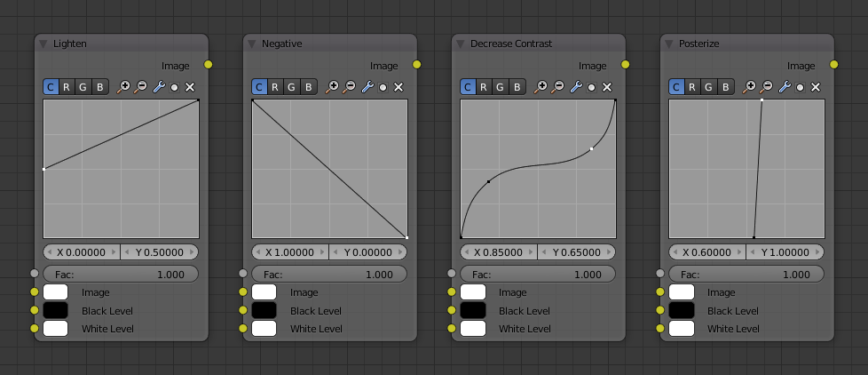
Task: Click X 0.60000 field in Posterize node
Action: click(x=707, y=252)
